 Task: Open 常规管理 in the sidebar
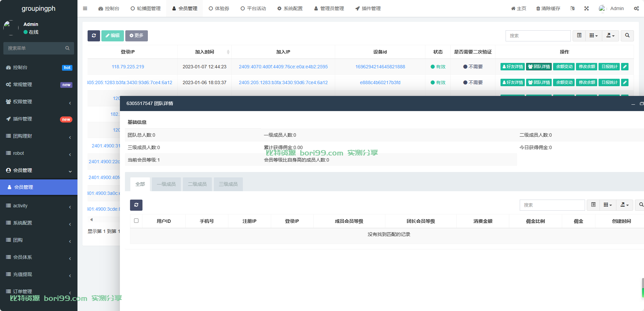[x=39, y=84]
